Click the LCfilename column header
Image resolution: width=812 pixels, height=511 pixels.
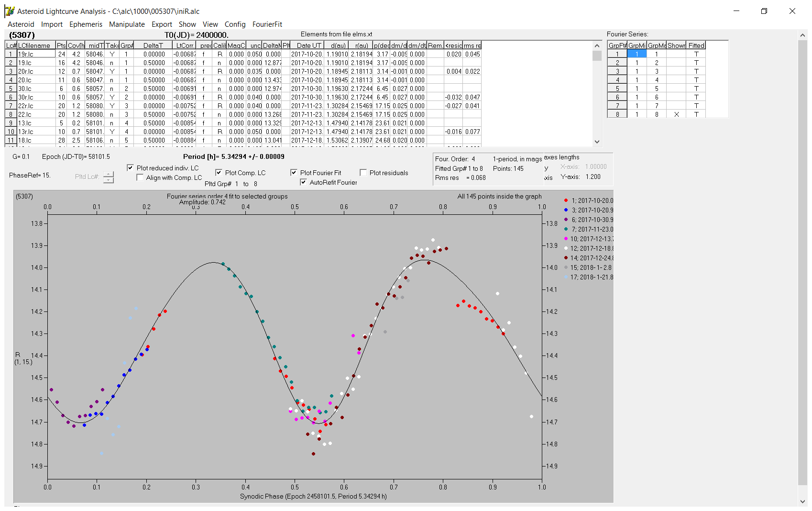[x=36, y=45]
